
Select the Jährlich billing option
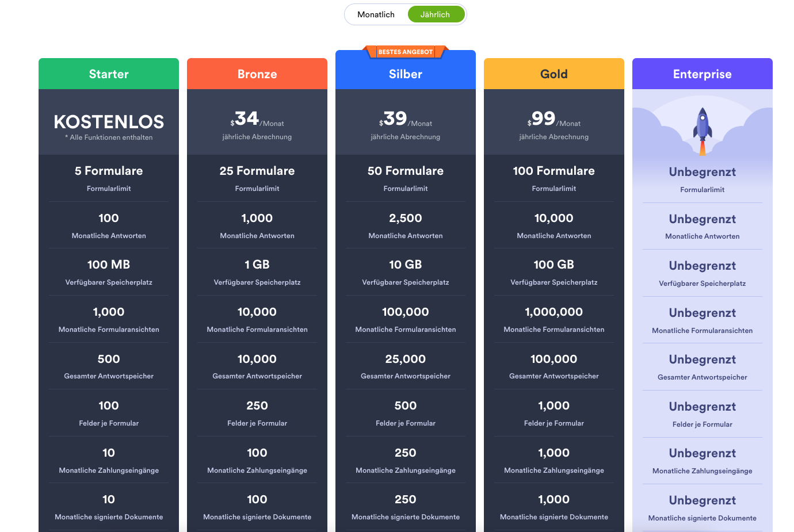pos(436,14)
